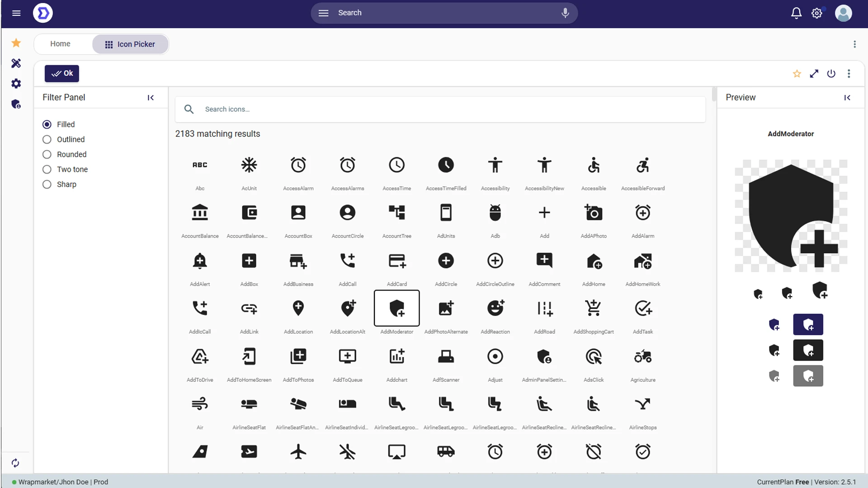
Task: Click the gray background preview swatch
Action: click(808, 376)
